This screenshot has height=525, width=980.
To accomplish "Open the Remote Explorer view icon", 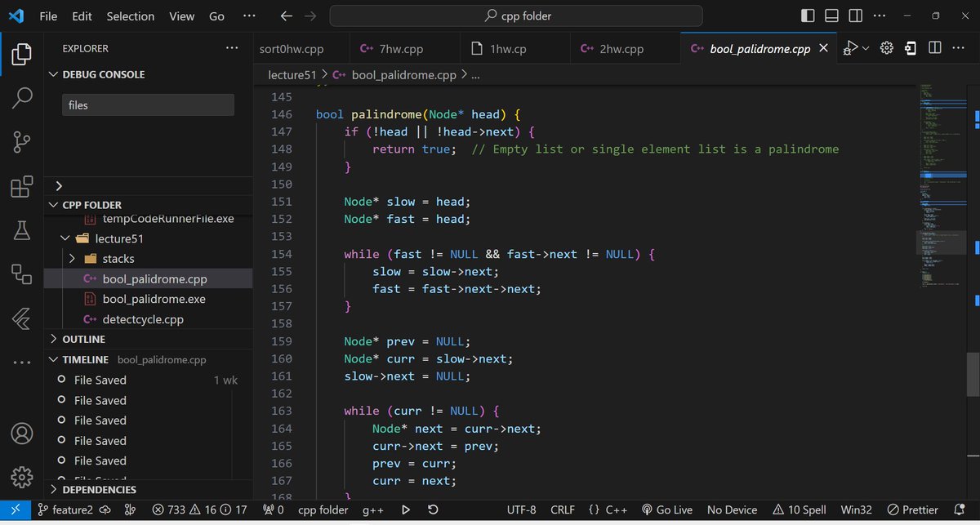I will (22, 274).
